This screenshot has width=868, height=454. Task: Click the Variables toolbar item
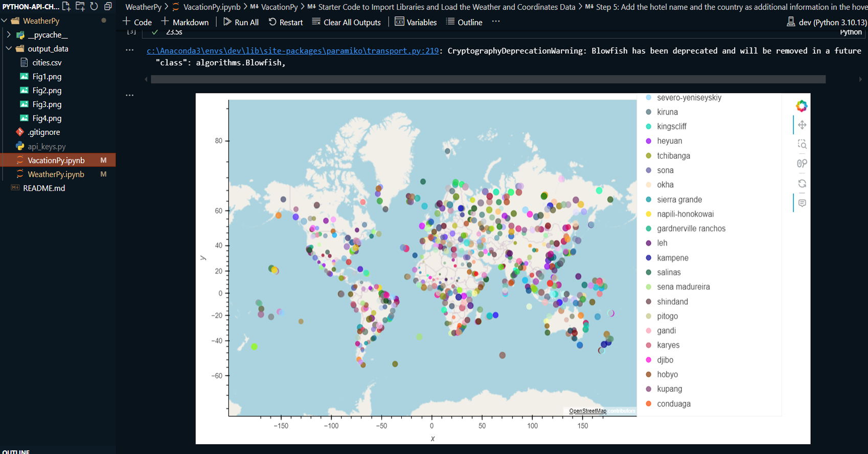coord(416,22)
